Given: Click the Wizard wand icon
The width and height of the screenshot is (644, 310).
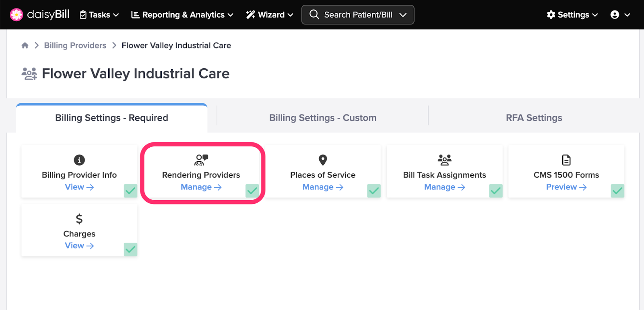Looking at the screenshot, I should click(250, 15).
